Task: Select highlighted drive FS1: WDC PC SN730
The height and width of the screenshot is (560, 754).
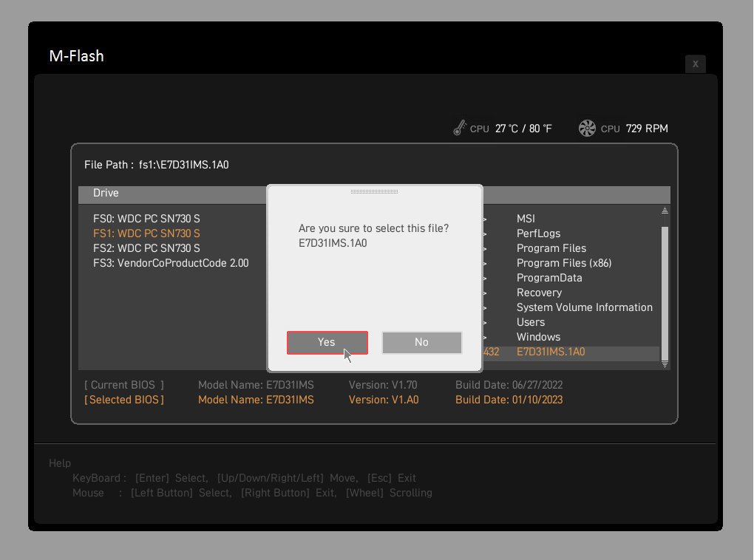Action: [146, 233]
